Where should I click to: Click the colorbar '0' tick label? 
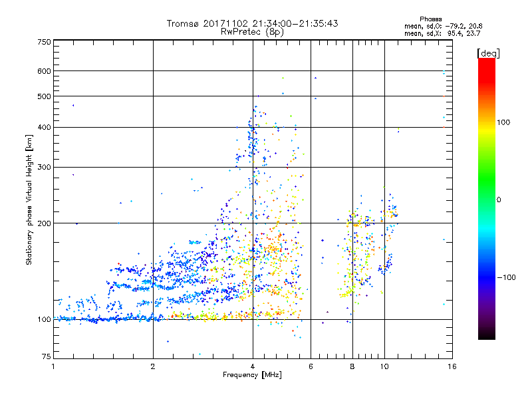(x=499, y=200)
